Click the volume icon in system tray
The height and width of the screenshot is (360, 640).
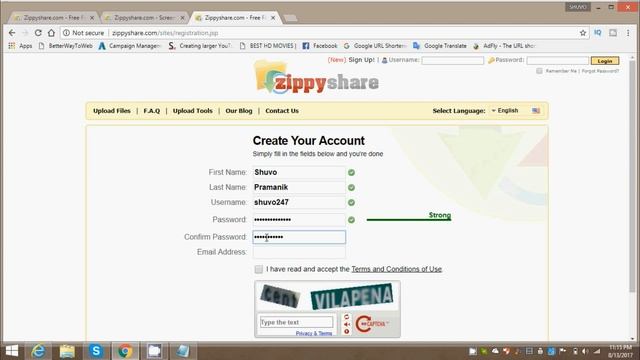tap(585, 351)
